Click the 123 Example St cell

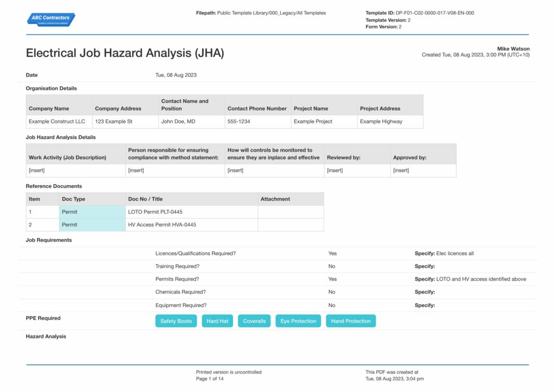pyautogui.click(x=125, y=122)
